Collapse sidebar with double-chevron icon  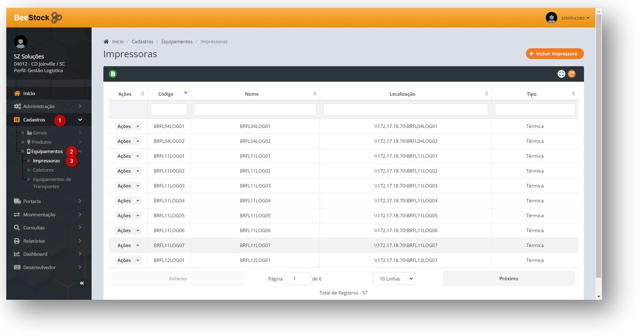pos(82,283)
